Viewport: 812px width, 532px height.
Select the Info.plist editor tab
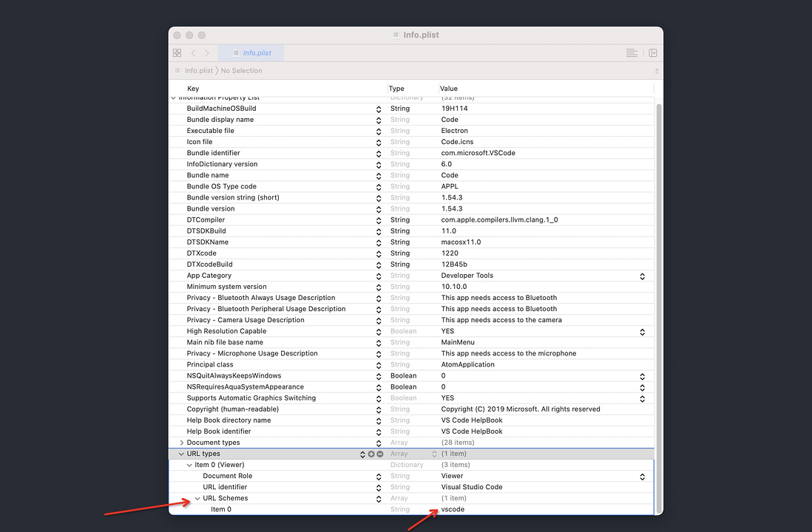pos(251,52)
